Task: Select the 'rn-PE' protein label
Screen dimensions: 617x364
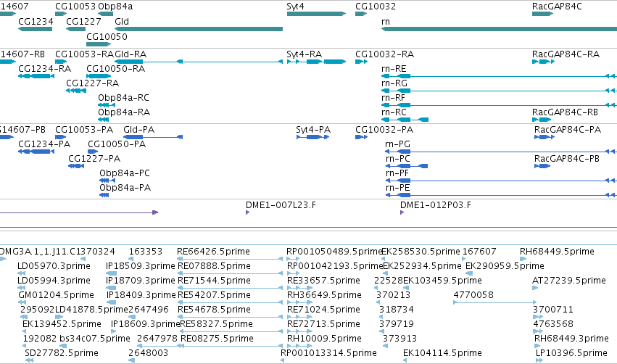Action: pyautogui.click(x=398, y=188)
